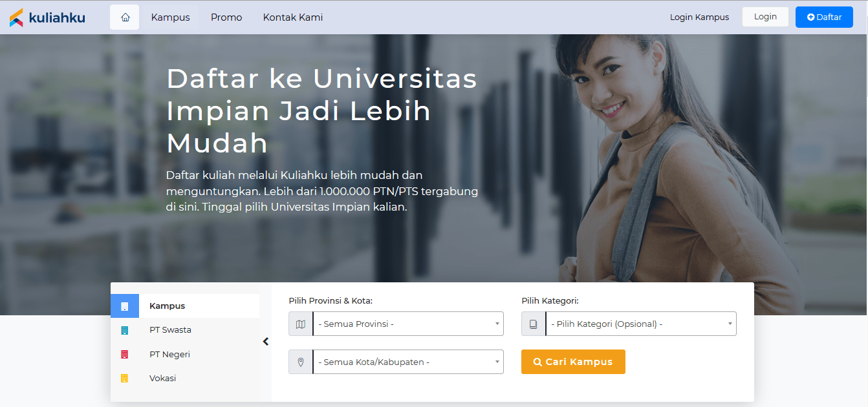868x407 pixels.
Task: Select the yellow Vokasi icon
Action: 125,379
